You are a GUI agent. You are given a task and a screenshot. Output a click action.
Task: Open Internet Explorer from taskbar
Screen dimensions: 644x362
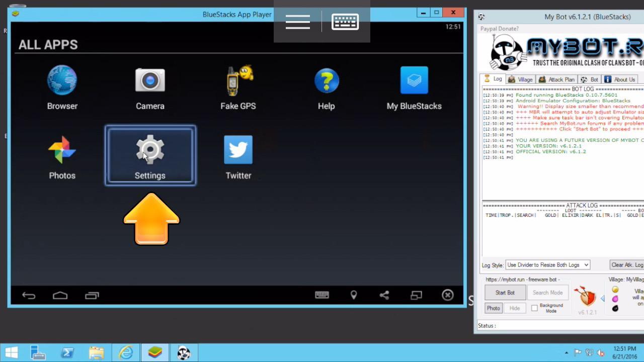[126, 353]
